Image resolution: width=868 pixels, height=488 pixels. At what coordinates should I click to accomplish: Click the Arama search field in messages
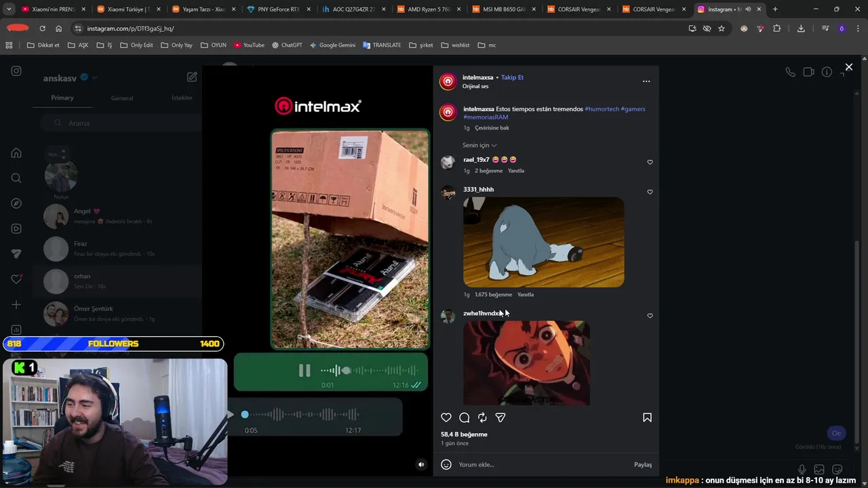point(121,123)
